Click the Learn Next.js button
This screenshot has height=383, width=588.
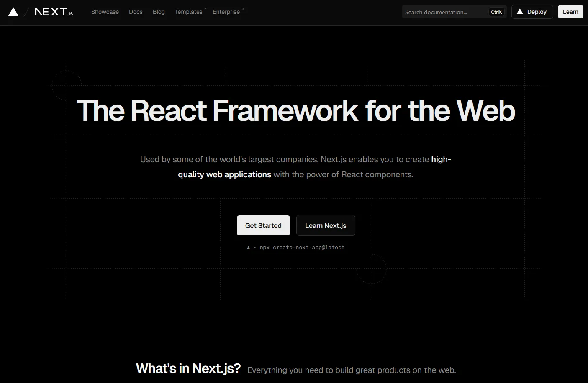[326, 225]
